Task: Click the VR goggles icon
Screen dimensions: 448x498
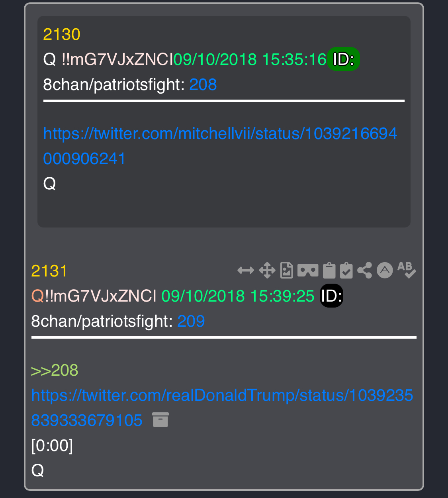Action: pos(308,271)
